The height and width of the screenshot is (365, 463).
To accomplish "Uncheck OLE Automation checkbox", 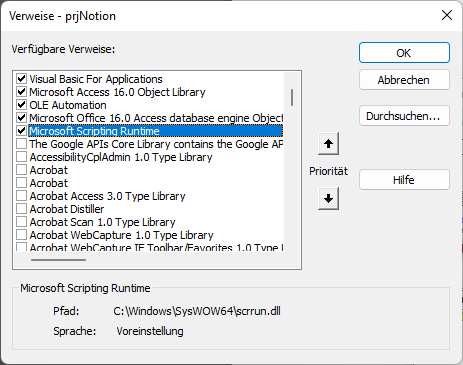I will click(22, 105).
